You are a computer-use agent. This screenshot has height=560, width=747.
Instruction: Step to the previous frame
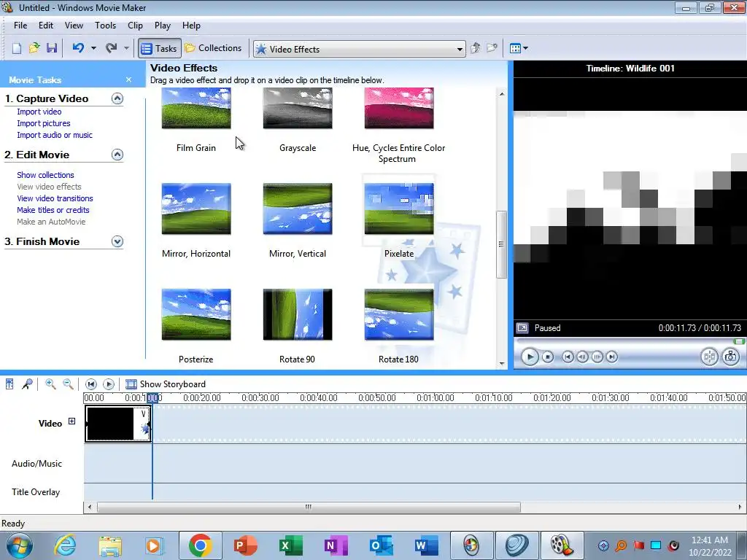[582, 357]
